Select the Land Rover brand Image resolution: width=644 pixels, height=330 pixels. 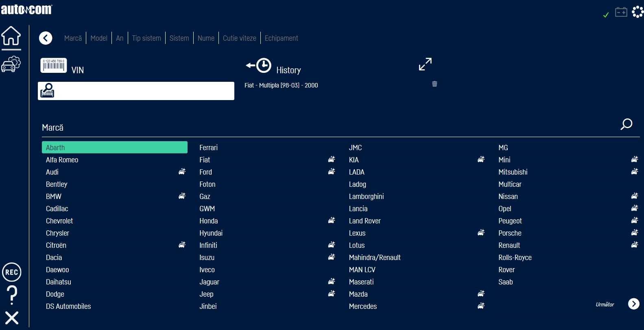point(365,221)
